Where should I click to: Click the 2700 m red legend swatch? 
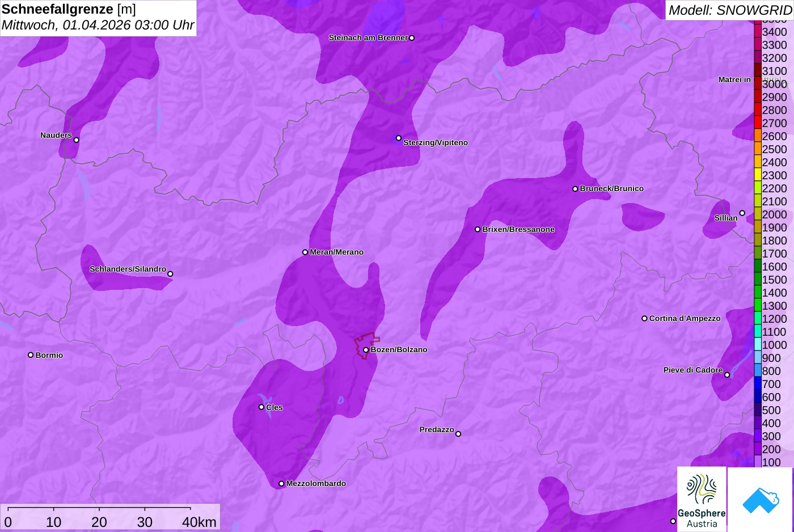(x=758, y=123)
